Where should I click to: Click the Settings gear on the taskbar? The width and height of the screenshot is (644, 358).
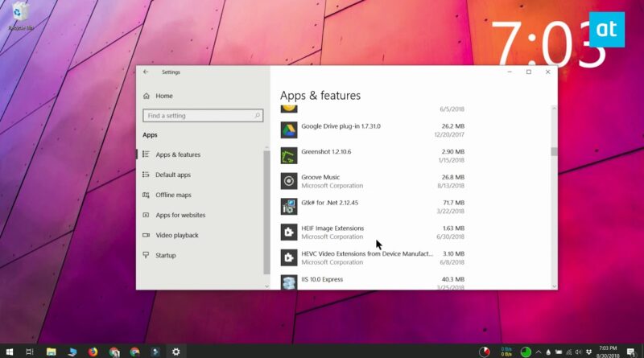[175, 352]
